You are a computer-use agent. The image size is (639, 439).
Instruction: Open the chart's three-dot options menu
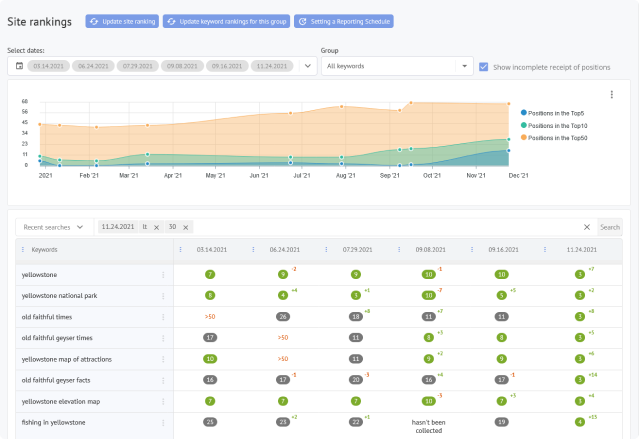[x=611, y=95]
